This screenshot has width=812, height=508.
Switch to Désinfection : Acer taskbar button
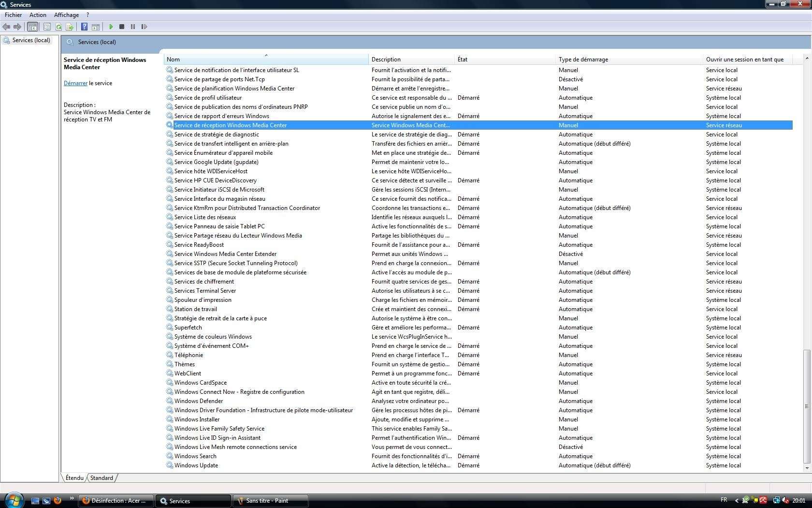click(x=116, y=501)
